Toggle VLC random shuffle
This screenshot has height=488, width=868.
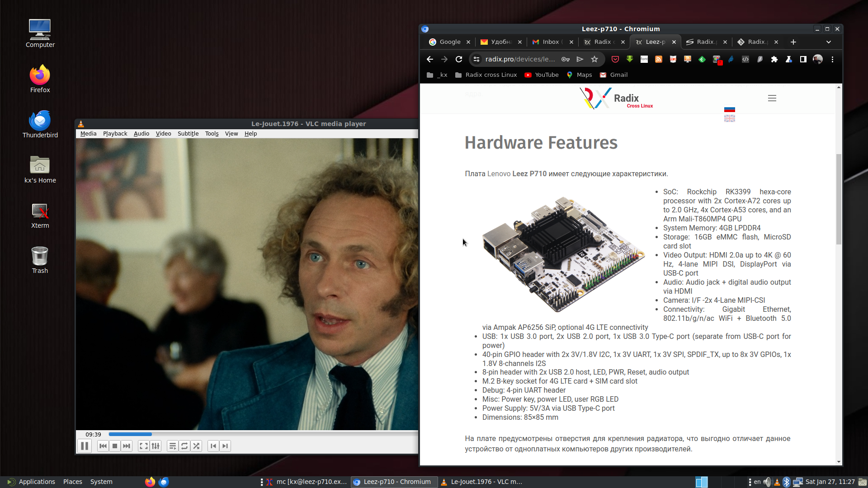[x=196, y=446]
